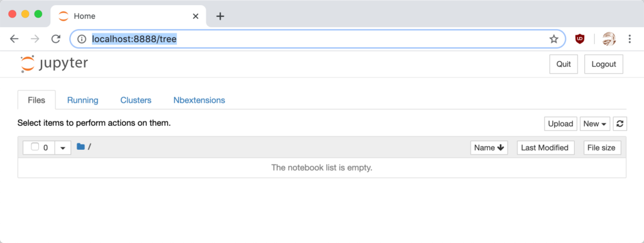
Task: Switch to the Running tab
Action: click(x=82, y=100)
